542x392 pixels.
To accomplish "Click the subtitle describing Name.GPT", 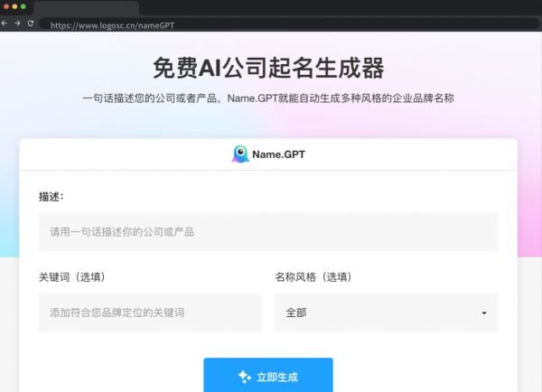I will pos(268,98).
